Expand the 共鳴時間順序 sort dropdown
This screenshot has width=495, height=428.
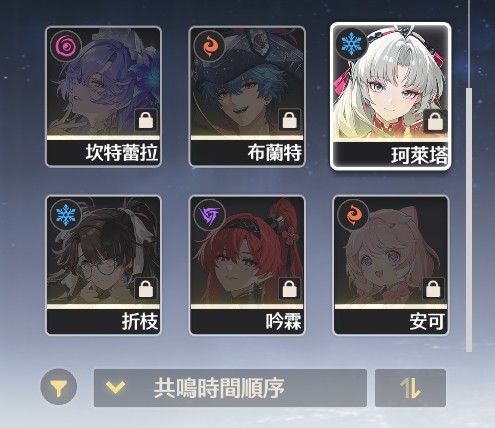pos(230,388)
